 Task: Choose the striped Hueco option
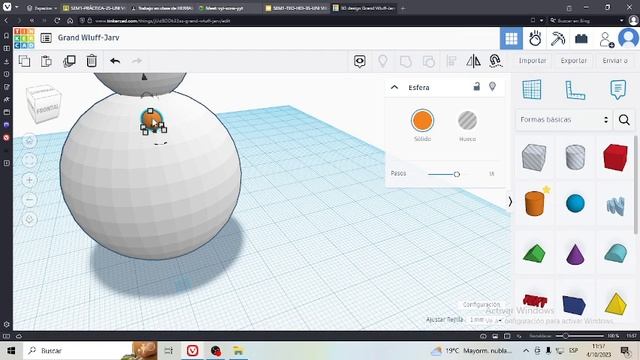(467, 121)
